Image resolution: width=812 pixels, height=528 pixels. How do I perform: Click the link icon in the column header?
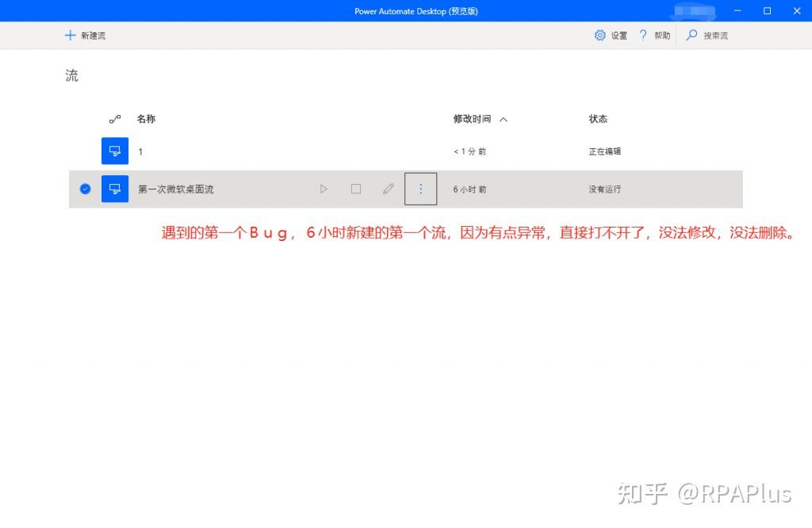coord(114,119)
